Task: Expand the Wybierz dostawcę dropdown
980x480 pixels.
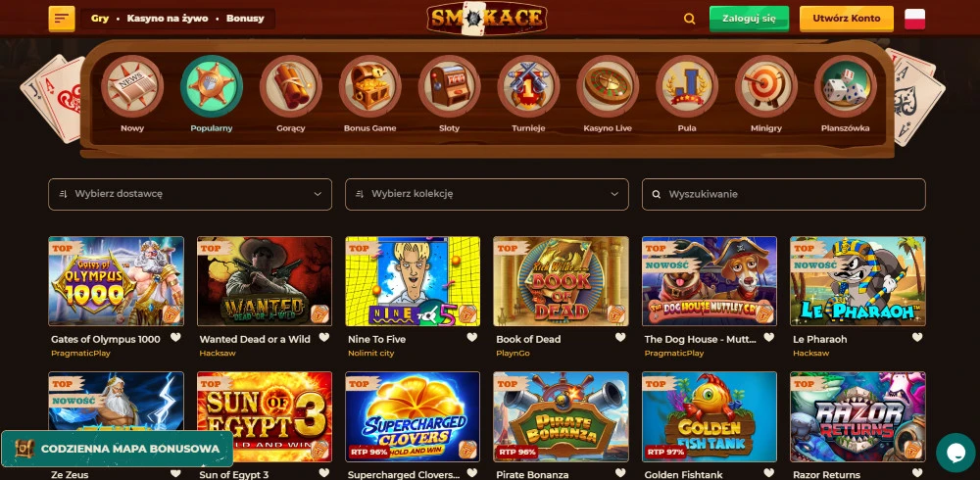Action: coord(190,194)
